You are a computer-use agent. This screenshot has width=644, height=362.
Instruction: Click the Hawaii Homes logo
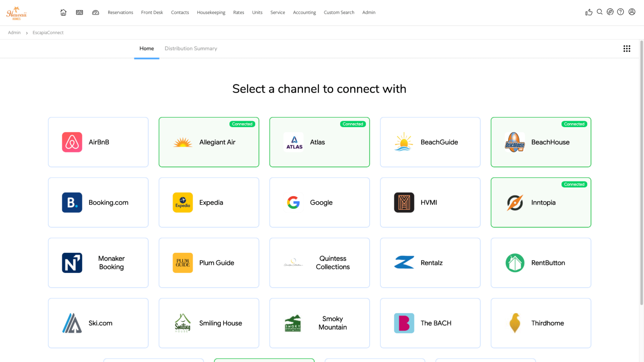point(17,13)
